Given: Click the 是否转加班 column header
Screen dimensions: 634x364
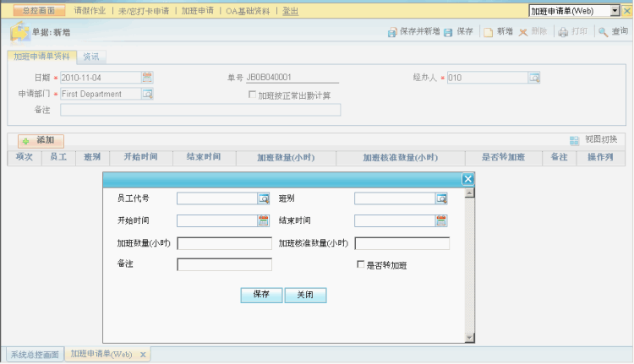Looking at the screenshot, I should tap(504, 157).
